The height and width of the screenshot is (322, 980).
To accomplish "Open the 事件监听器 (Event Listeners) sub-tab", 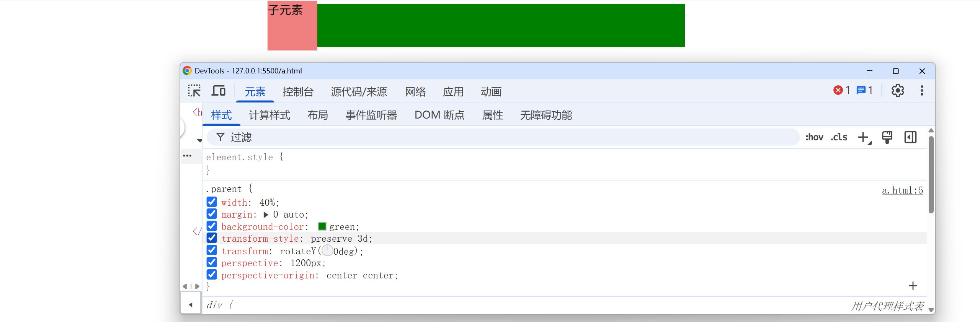I will click(371, 115).
